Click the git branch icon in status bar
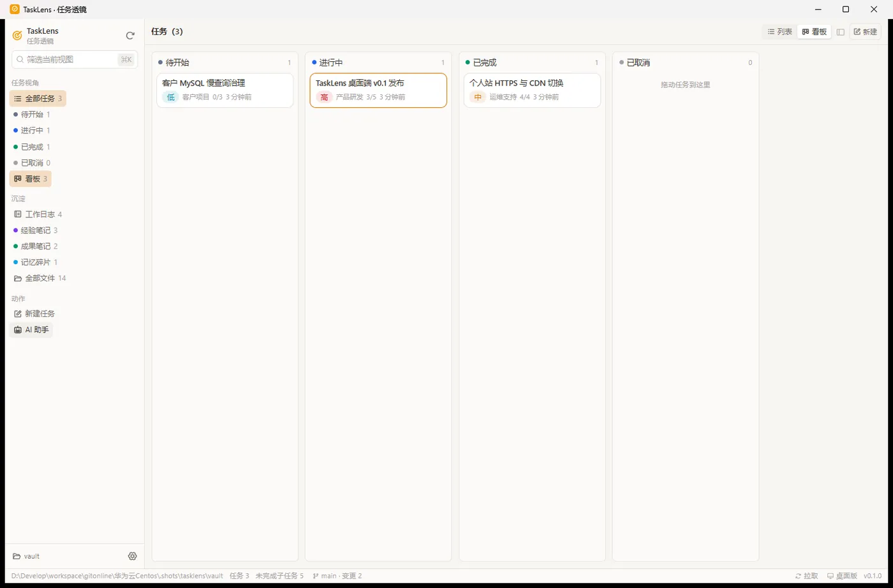 click(x=315, y=576)
